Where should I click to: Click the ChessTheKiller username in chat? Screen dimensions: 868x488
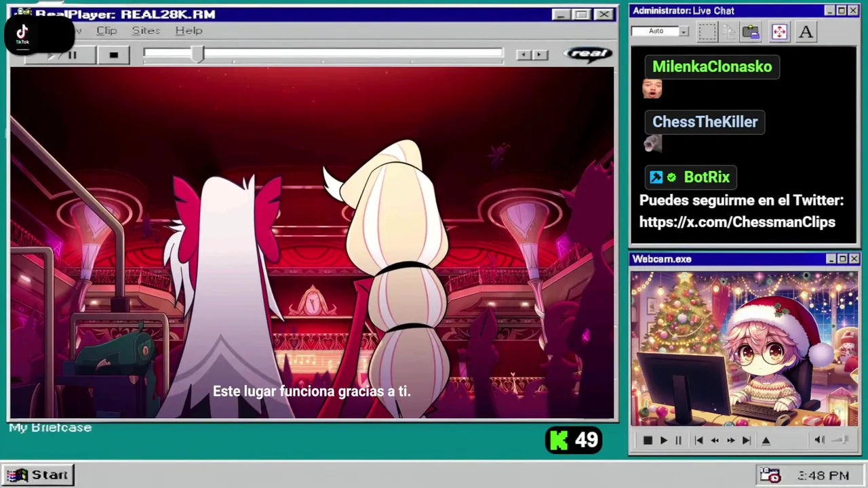click(x=705, y=122)
